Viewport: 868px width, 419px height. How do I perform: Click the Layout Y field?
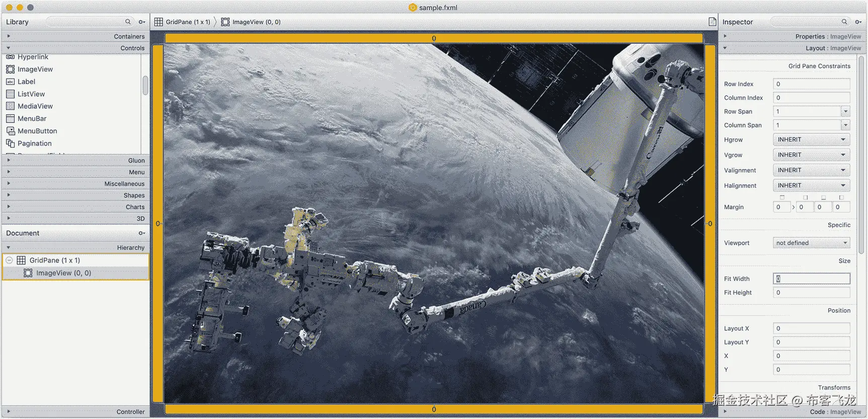(812, 342)
